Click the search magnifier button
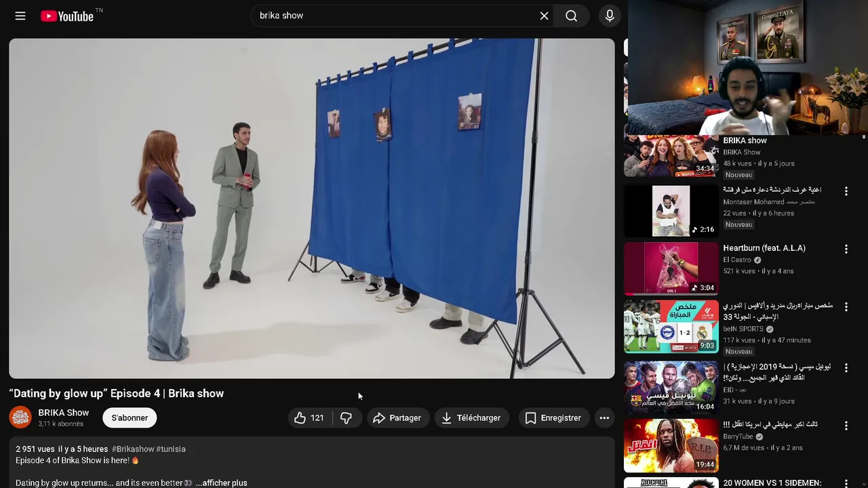The image size is (868, 488). tap(572, 16)
